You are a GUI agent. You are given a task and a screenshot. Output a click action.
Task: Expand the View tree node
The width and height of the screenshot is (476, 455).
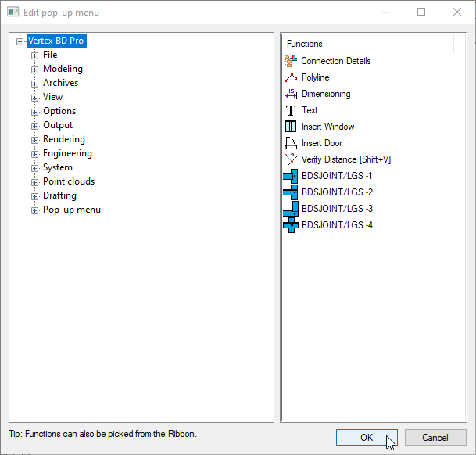pyautogui.click(x=34, y=98)
